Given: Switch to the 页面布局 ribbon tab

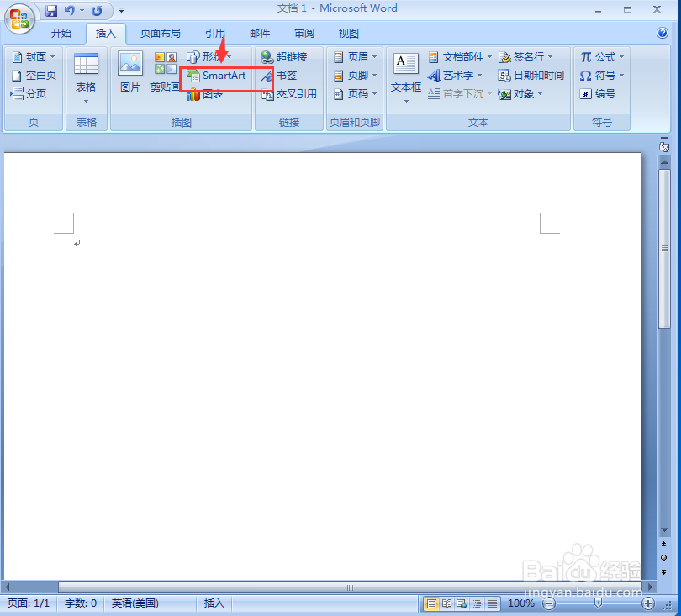Looking at the screenshot, I should pos(160,33).
